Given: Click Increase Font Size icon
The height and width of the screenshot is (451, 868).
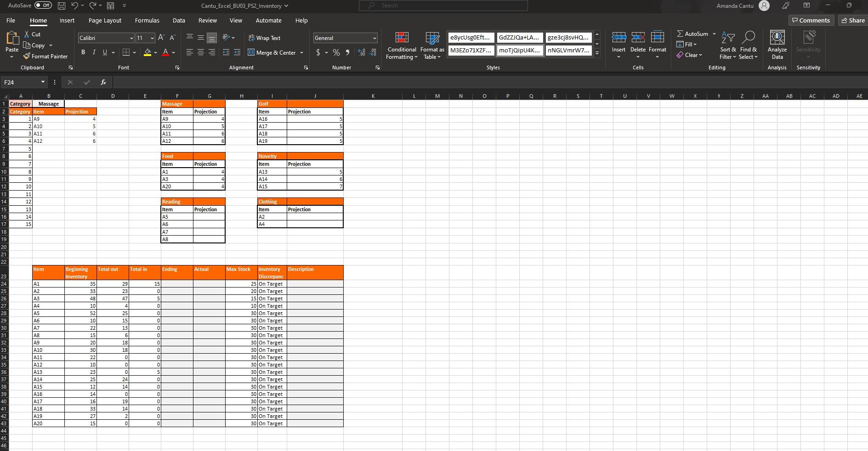Looking at the screenshot, I should (x=161, y=38).
